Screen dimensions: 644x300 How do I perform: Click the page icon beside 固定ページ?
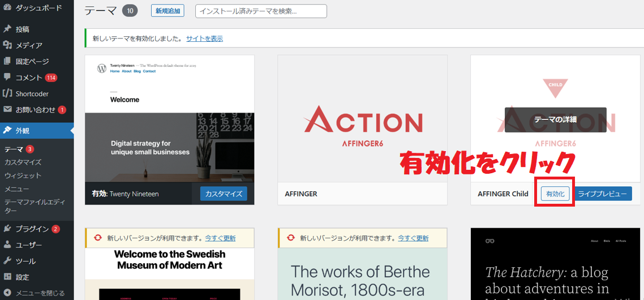point(7,62)
